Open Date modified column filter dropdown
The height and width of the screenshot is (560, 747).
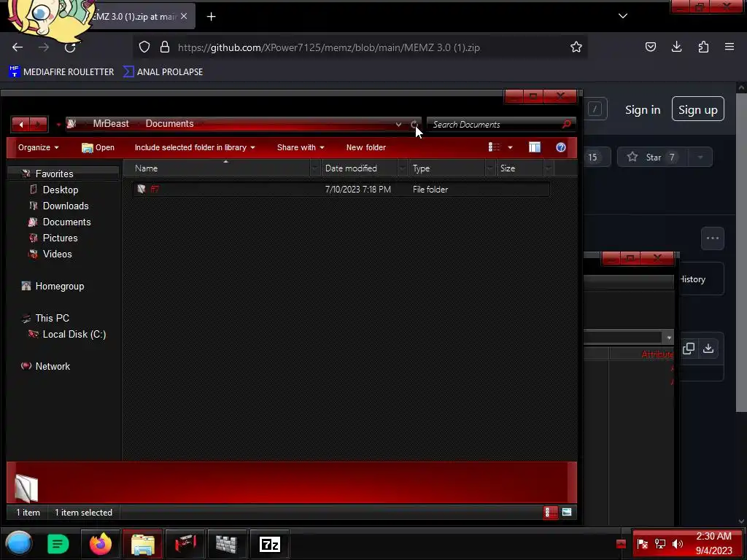click(x=403, y=168)
